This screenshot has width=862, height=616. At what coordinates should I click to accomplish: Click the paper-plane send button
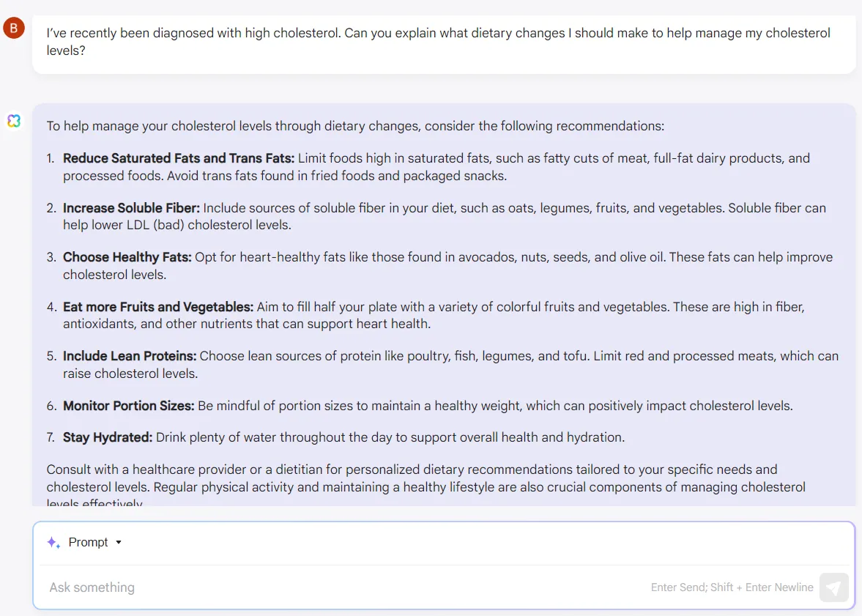[833, 587]
